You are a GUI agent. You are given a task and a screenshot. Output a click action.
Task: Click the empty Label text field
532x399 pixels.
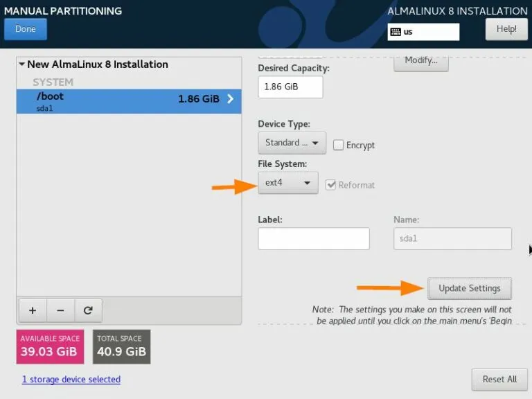point(314,238)
